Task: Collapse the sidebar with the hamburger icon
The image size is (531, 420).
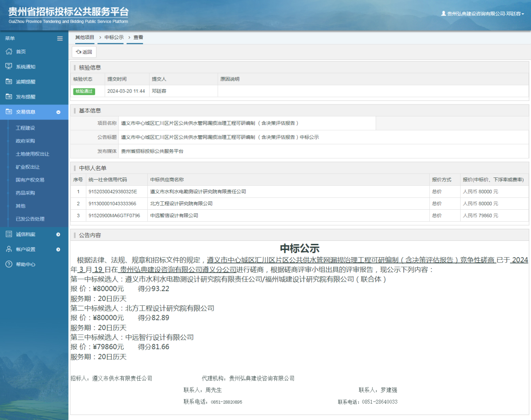Action: (60, 39)
